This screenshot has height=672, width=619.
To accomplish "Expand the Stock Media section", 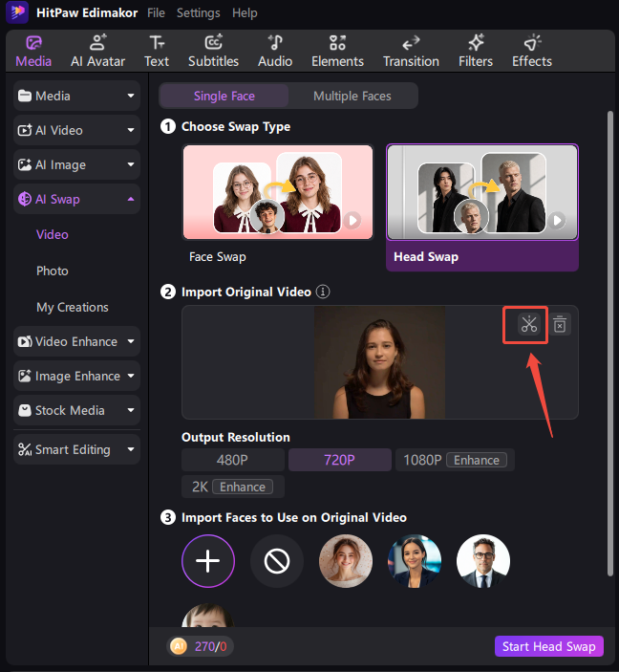I will point(76,410).
